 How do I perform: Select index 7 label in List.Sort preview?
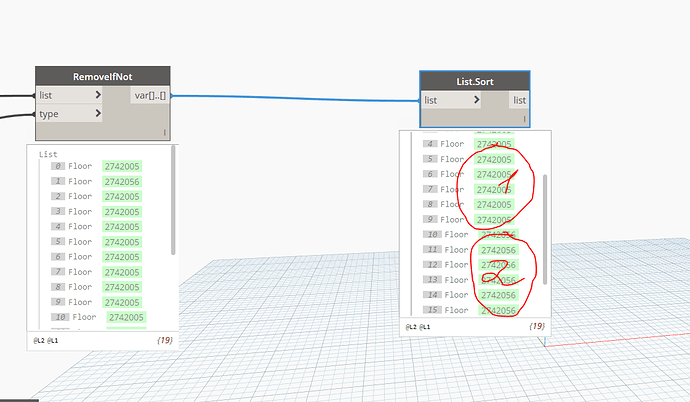point(430,189)
